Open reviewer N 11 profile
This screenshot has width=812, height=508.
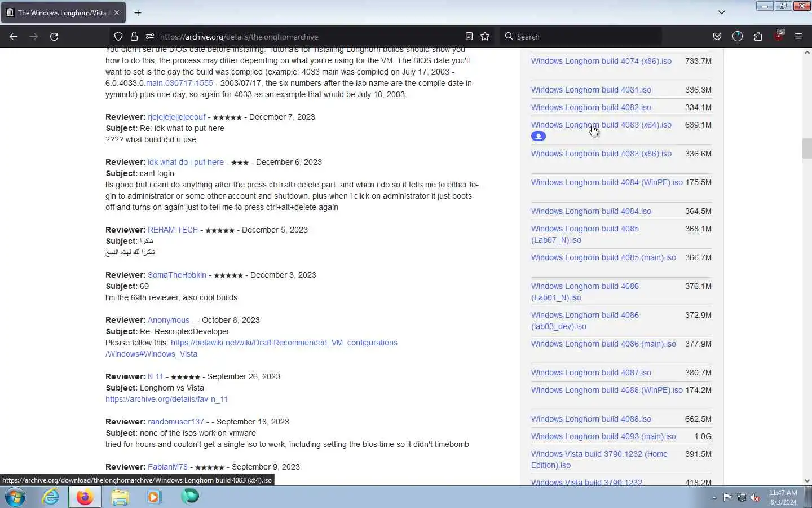[x=156, y=376]
